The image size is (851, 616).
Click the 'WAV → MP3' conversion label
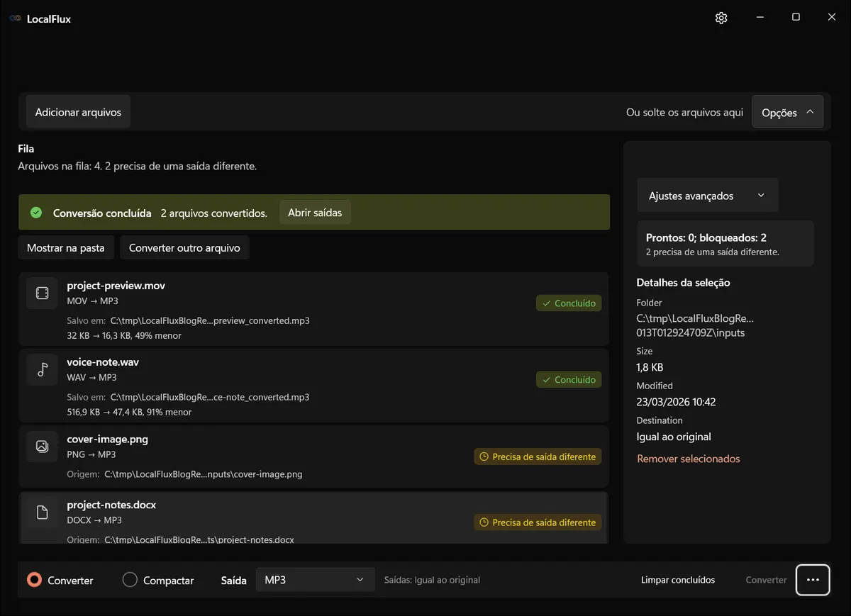(91, 377)
